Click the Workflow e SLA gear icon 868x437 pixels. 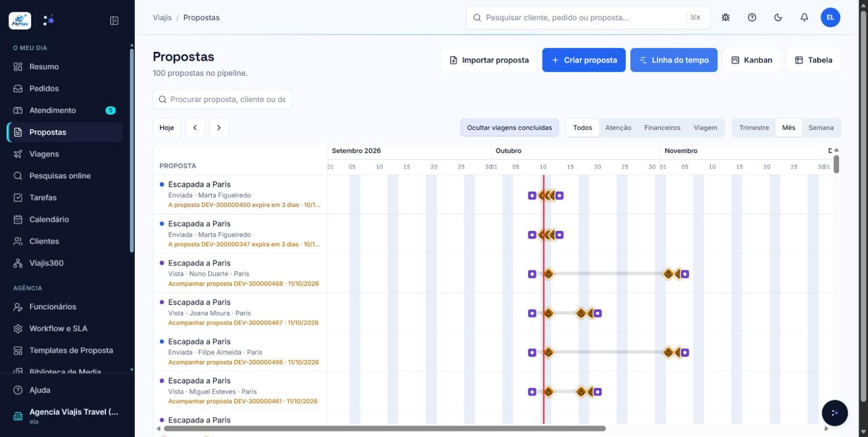(18, 328)
